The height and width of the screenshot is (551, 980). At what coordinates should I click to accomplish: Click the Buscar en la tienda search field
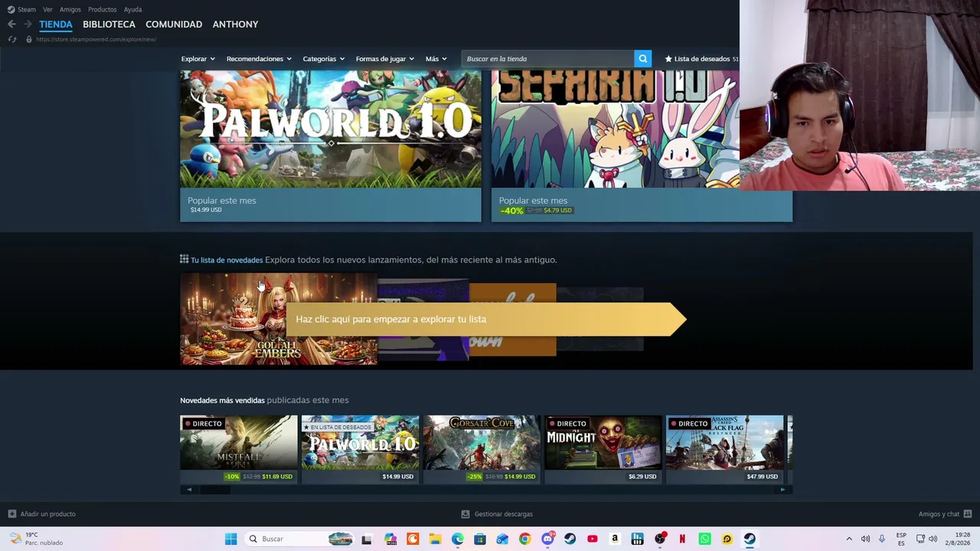[547, 59]
